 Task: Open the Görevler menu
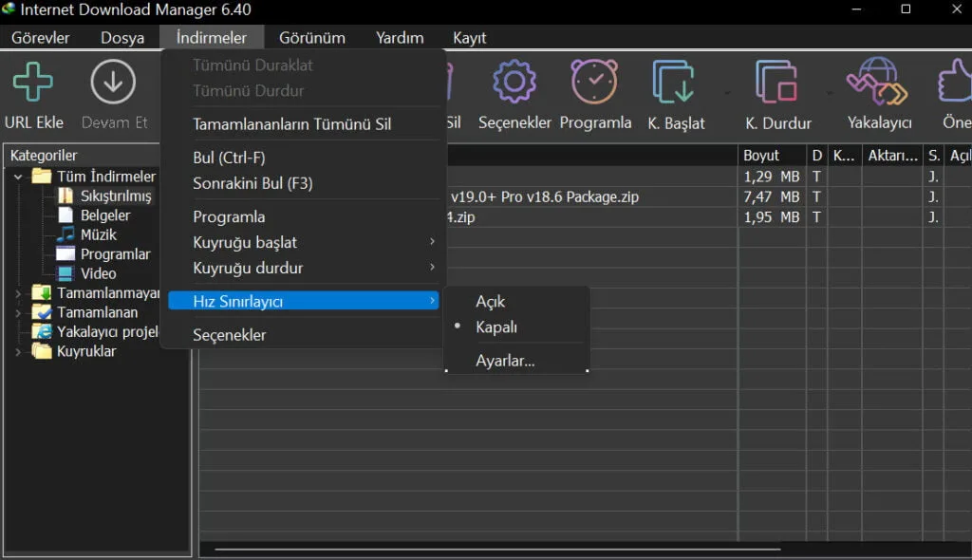click(40, 38)
